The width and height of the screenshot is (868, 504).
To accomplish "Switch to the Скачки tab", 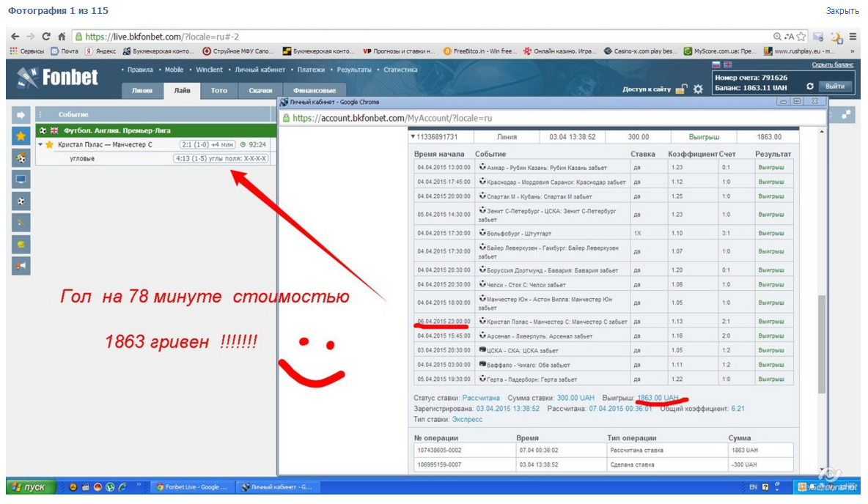I will coord(260,90).
